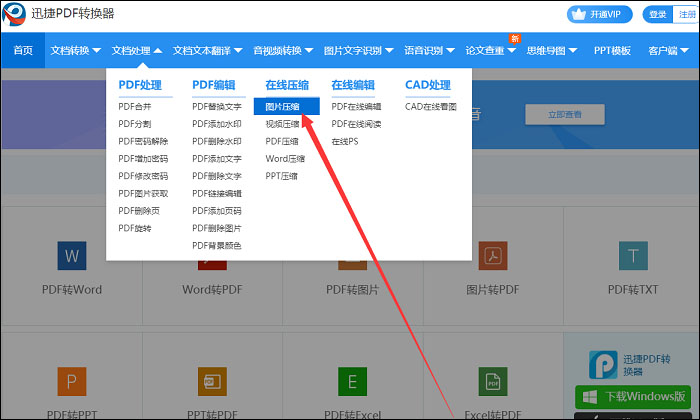Collapse the 文档处理 dropdown menu

(x=137, y=50)
